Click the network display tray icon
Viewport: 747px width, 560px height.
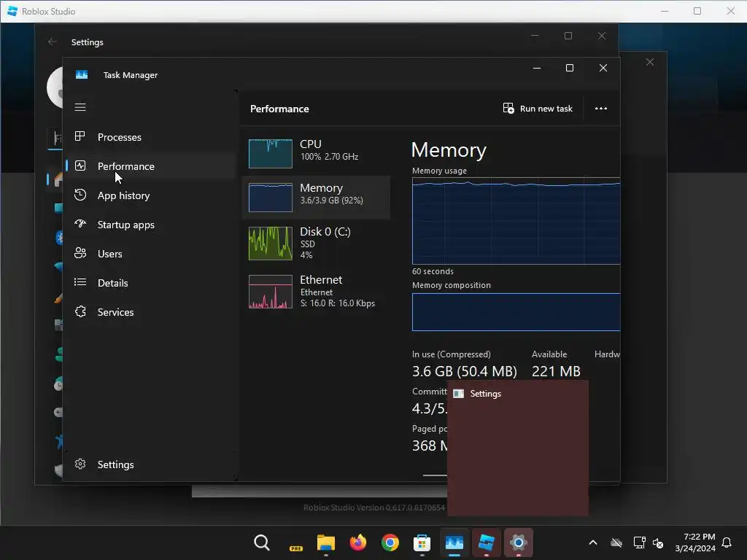click(x=639, y=542)
